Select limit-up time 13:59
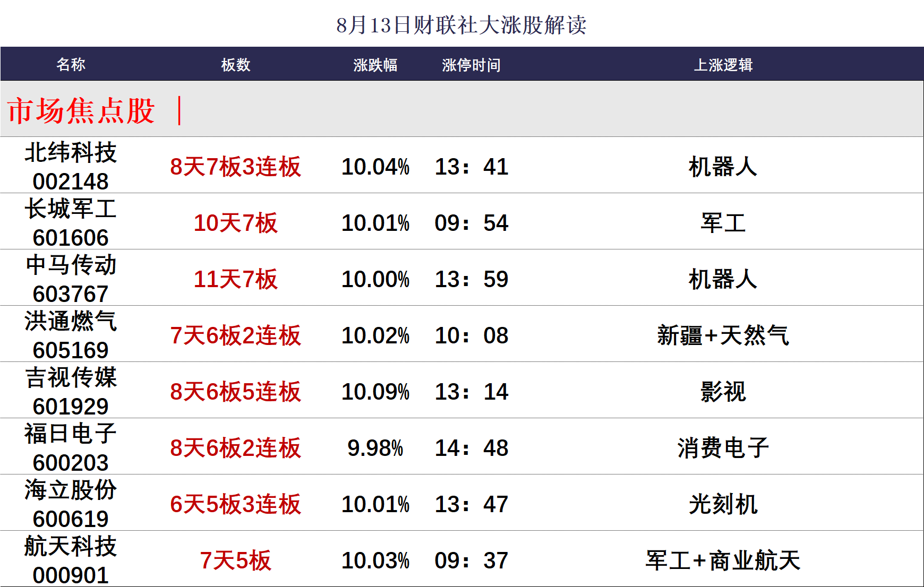The height and width of the screenshot is (587, 924). [472, 279]
